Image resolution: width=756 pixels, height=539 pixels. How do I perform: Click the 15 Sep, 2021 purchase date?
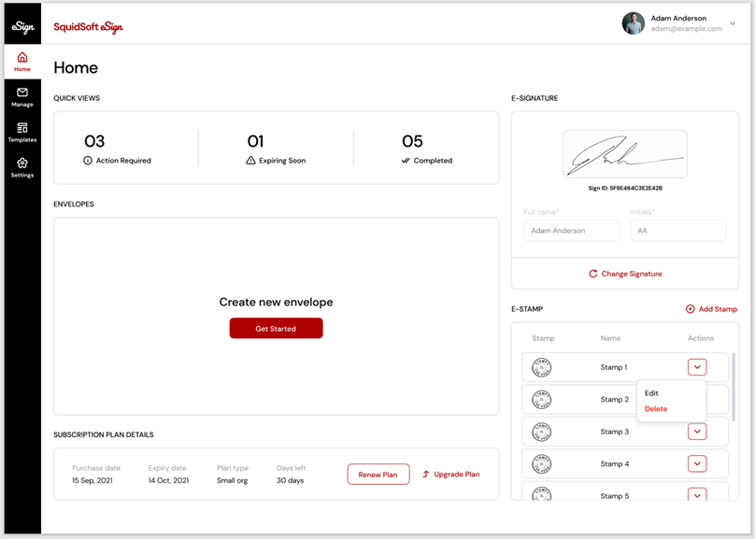point(93,480)
